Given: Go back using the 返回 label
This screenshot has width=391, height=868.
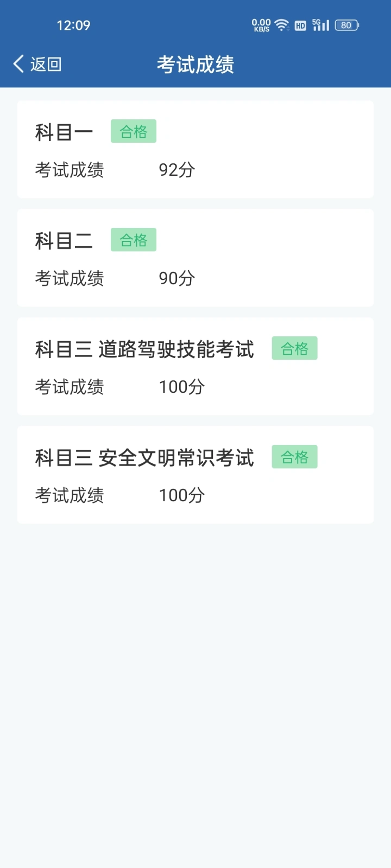Looking at the screenshot, I should pyautogui.click(x=46, y=64).
